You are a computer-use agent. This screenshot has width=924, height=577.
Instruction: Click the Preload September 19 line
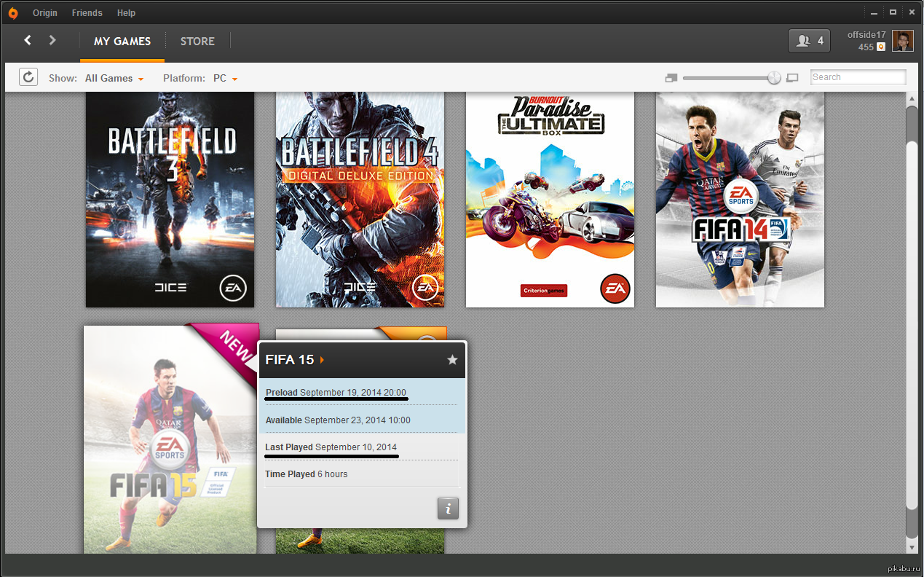[336, 393]
